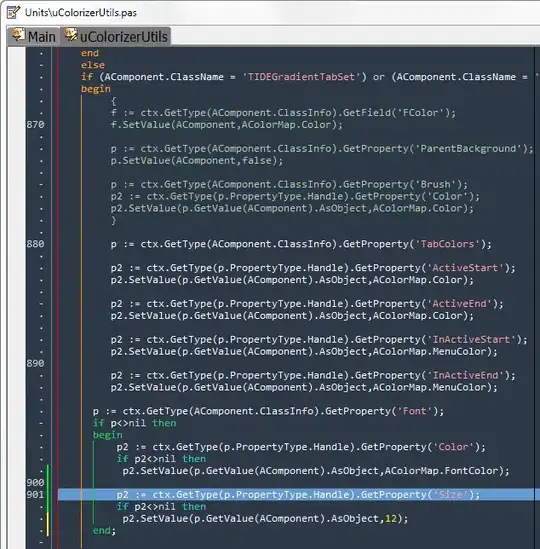Click the 'ParentBackground' string in the commented block
This screenshot has width=540, height=549.
[468, 148]
